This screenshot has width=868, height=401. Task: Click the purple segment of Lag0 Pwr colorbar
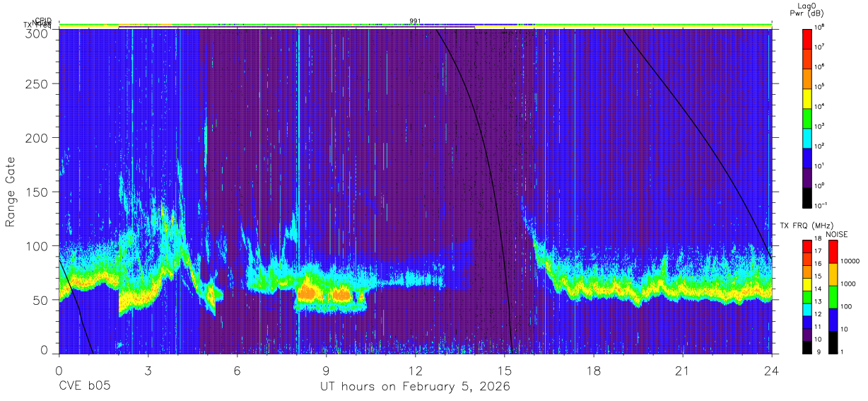click(x=808, y=177)
